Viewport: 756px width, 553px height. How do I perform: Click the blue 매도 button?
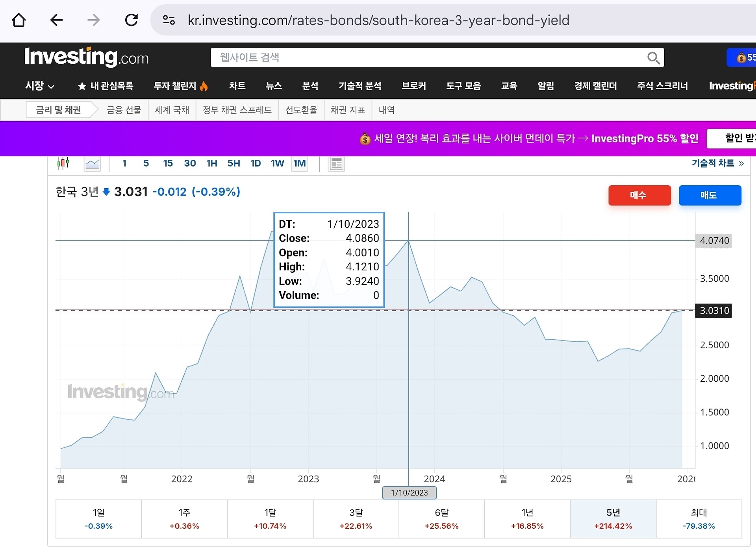710,195
